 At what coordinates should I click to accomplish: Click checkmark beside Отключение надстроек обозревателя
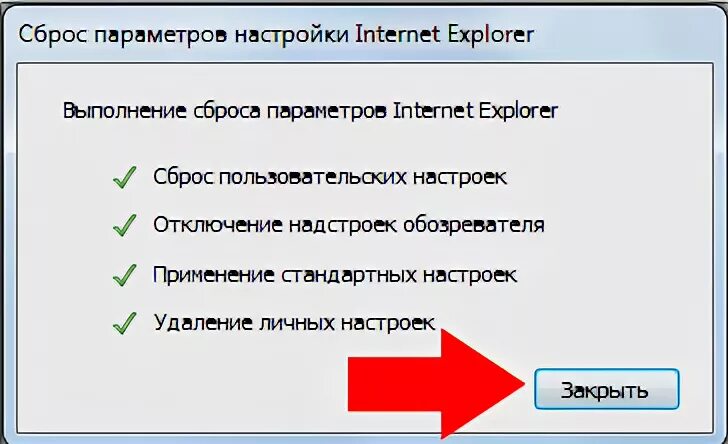tap(124, 225)
